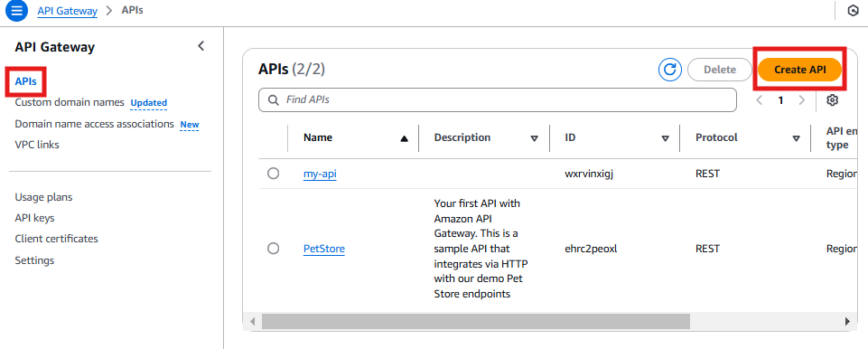Viewport: 868px width, 349px height.
Task: Click the Find APIs search field
Action: [x=497, y=100]
